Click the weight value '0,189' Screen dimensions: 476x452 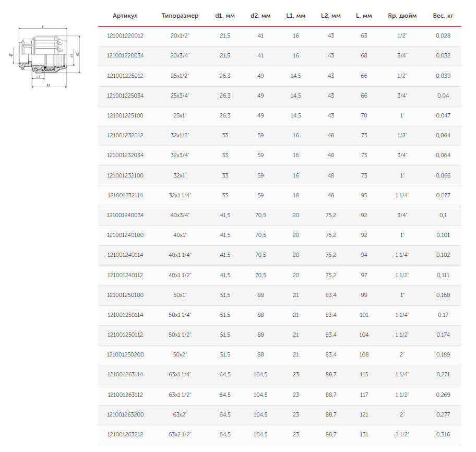(443, 354)
